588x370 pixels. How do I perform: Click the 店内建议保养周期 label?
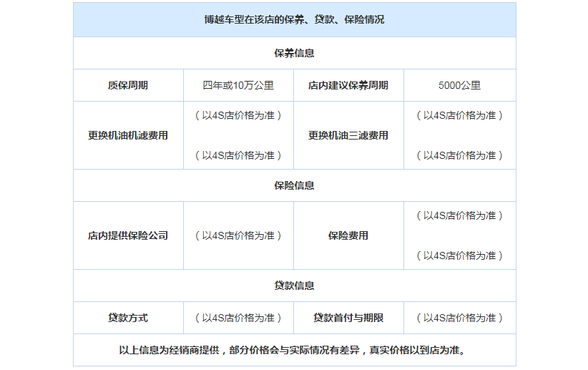[x=348, y=85]
